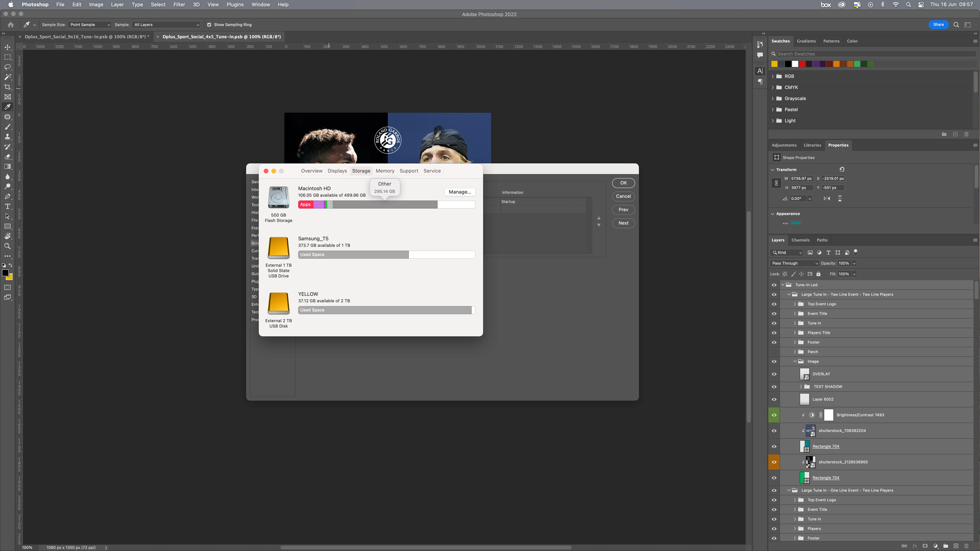This screenshot has height=551, width=980.
Task: Hide the OVERLAY layer
Action: 774,374
